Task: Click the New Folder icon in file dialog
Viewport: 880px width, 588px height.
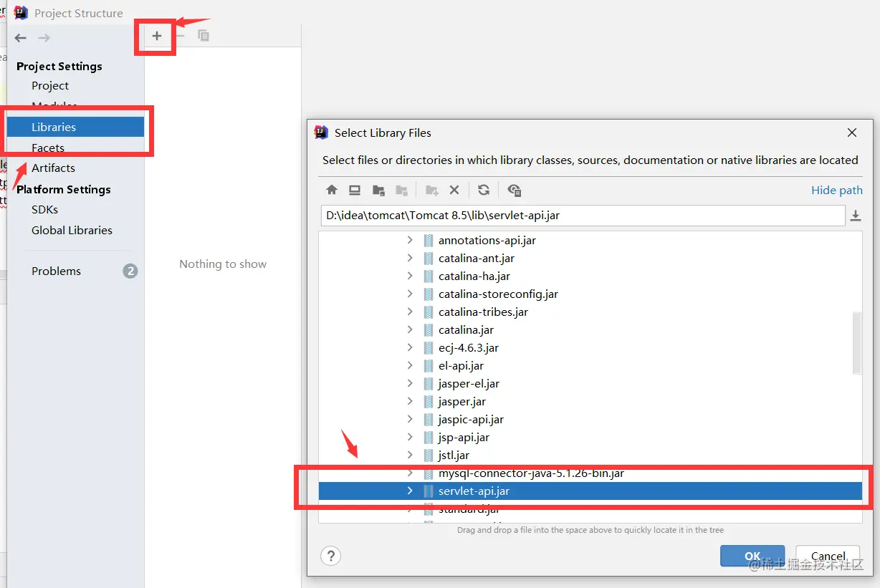Action: (431, 190)
